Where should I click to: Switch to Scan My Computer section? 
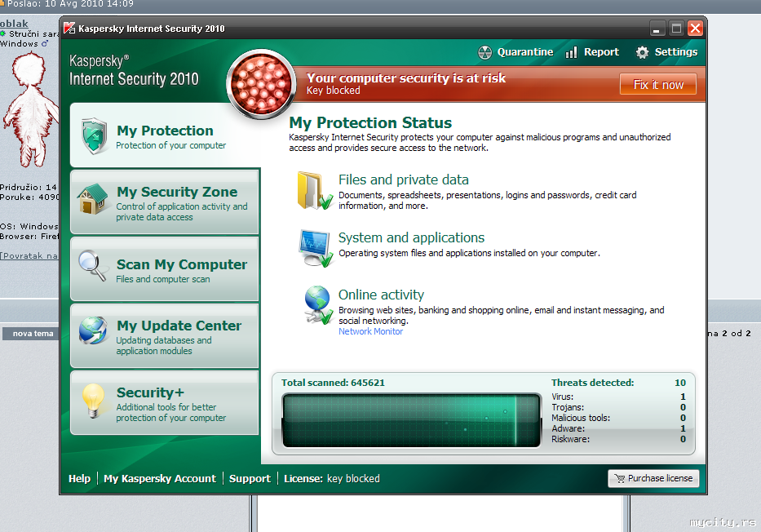[x=165, y=269]
